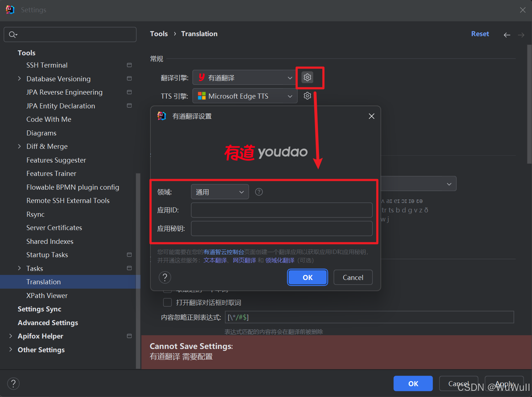
Task: Click the 应用秘钥 input field
Action: [x=282, y=229]
